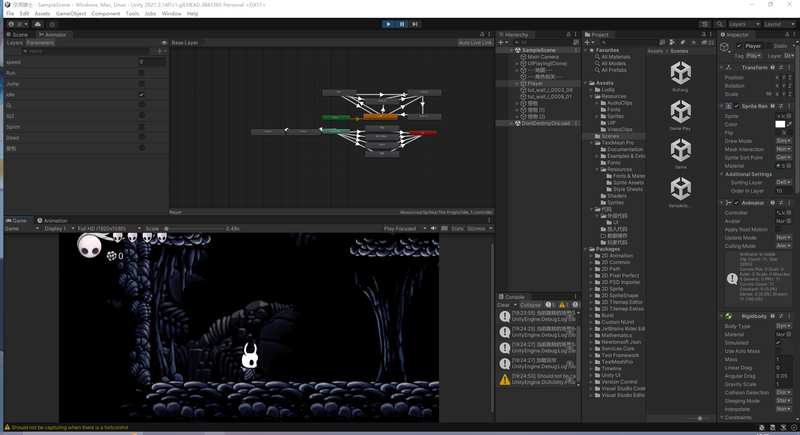Expand the Player object in the Hierarchy
Viewport: 800px width, 435px height.
click(x=517, y=84)
